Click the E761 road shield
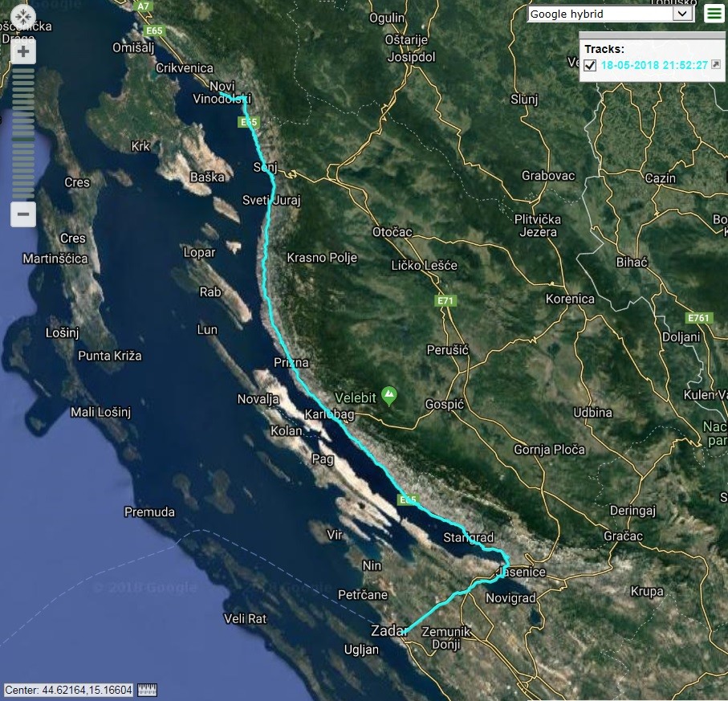Viewport: 728px width, 701px height. pos(699,318)
